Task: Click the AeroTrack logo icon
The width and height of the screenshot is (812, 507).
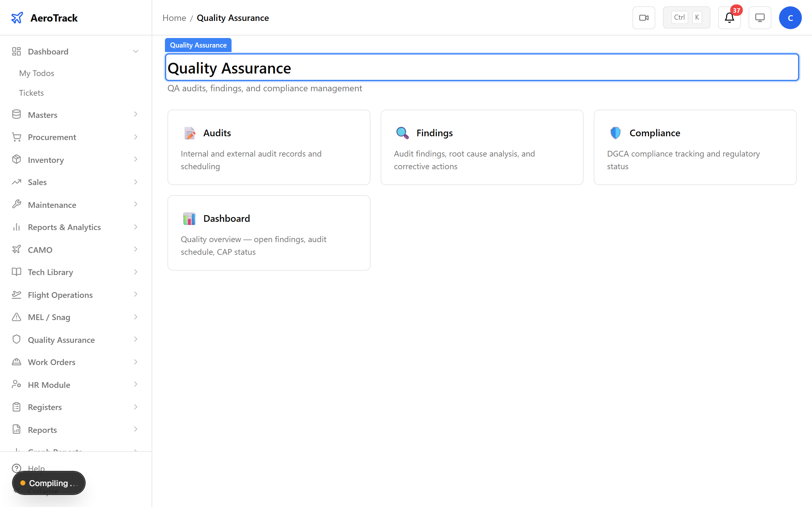Action: [x=17, y=17]
